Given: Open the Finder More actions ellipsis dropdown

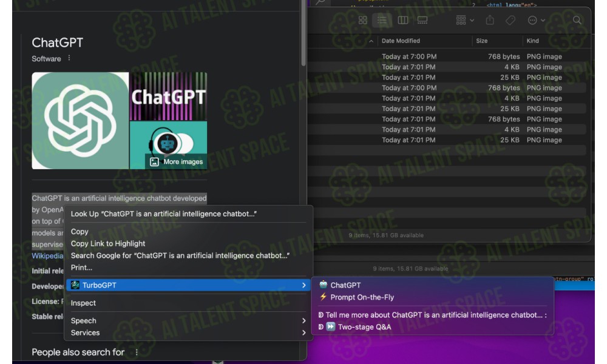Looking at the screenshot, I should pyautogui.click(x=537, y=20).
